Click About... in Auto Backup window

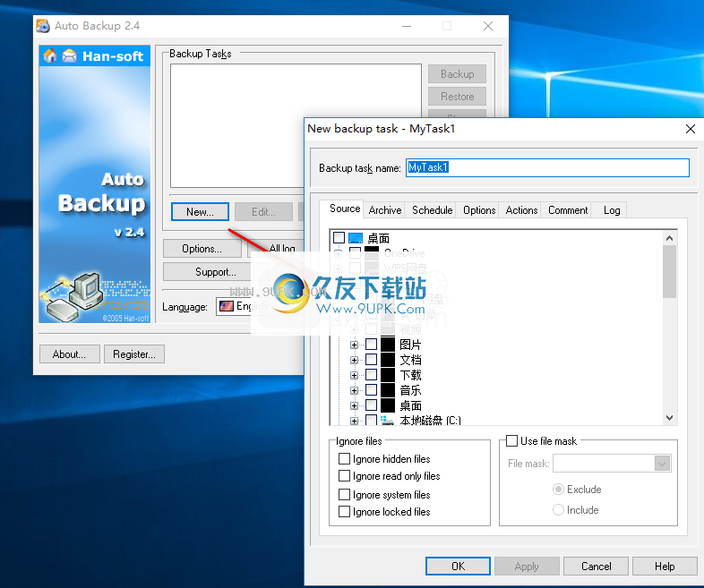69,354
